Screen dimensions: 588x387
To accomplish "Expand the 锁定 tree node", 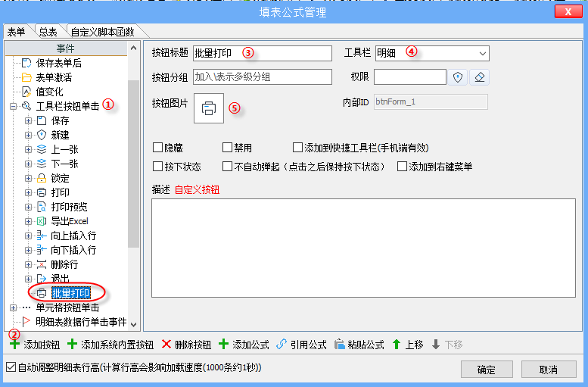I will tap(28, 178).
